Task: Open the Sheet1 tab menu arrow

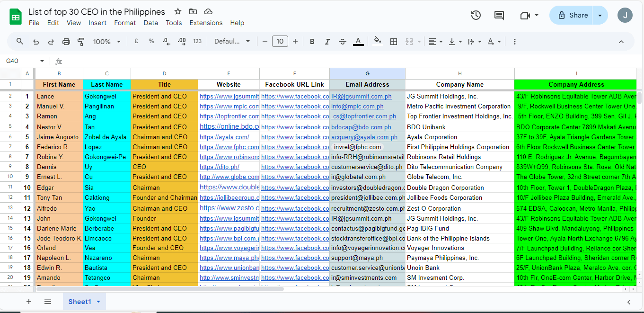Action: pyautogui.click(x=98, y=302)
